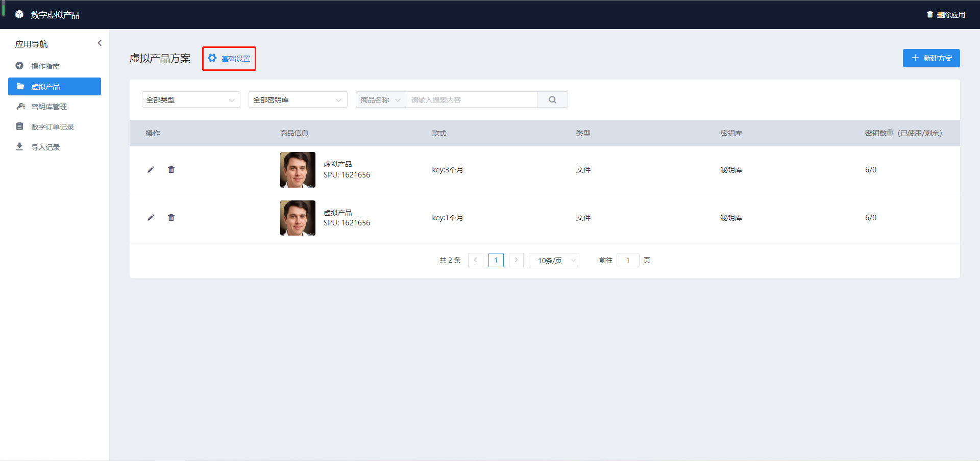Go to next page arrow
This screenshot has width=980, height=461.
516,260
